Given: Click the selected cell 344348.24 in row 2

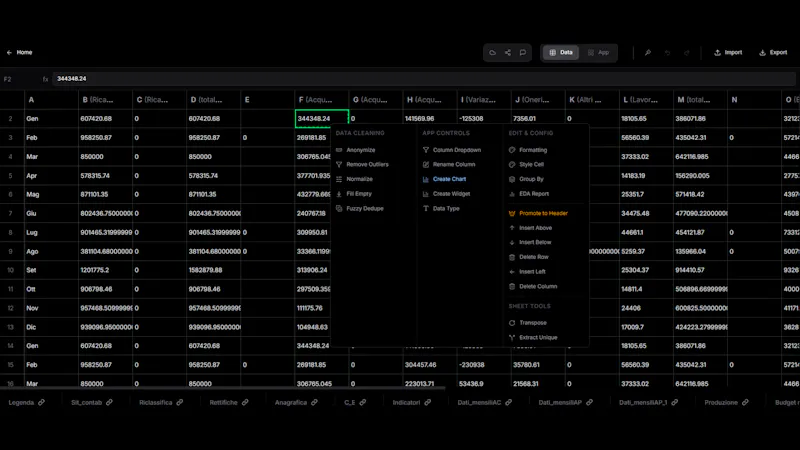Looking at the screenshot, I should click(x=322, y=118).
